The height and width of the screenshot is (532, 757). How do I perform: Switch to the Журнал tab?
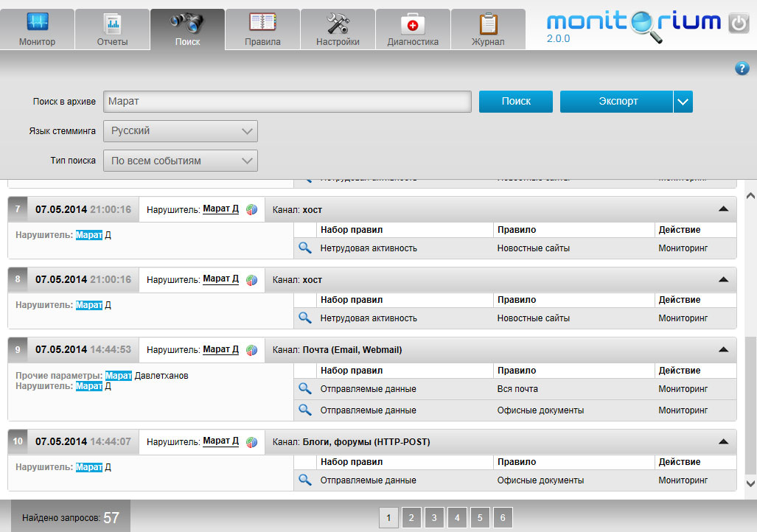coord(488,29)
